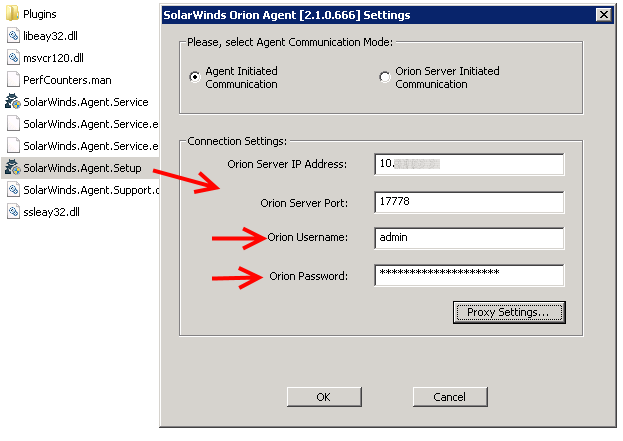Click the SolarWinds.Agent.Support file icon
623x441 pixels.
(13, 190)
